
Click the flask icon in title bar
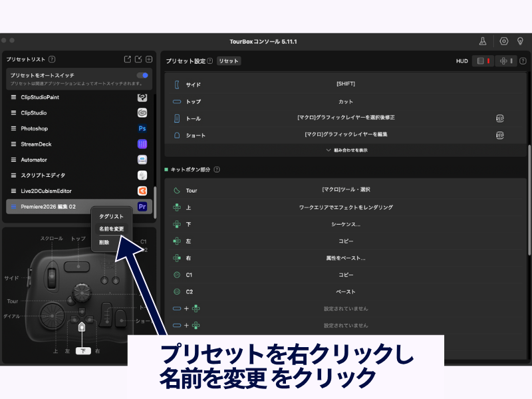pos(483,41)
